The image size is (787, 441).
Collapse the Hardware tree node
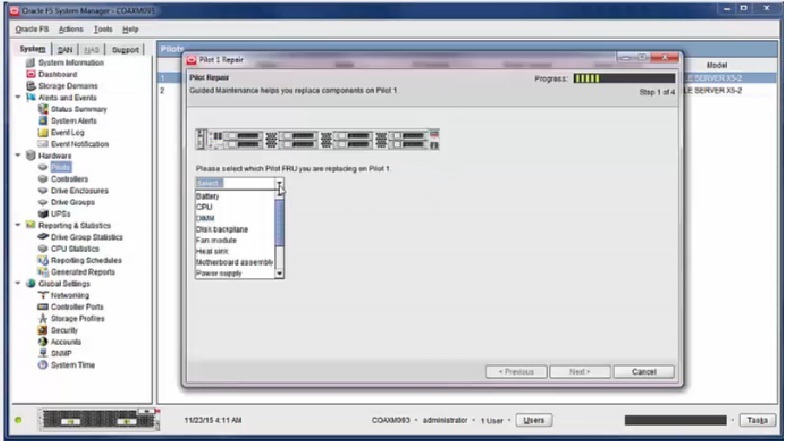[x=19, y=155]
